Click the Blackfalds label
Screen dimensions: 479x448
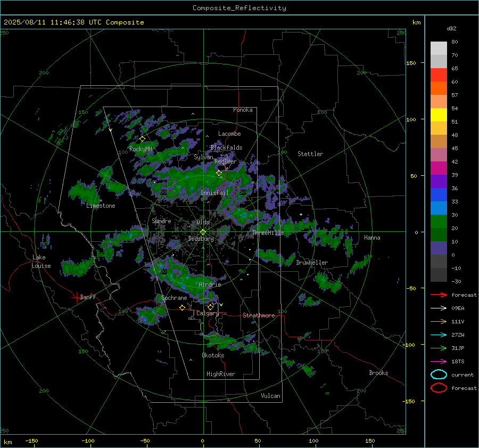pos(226,148)
